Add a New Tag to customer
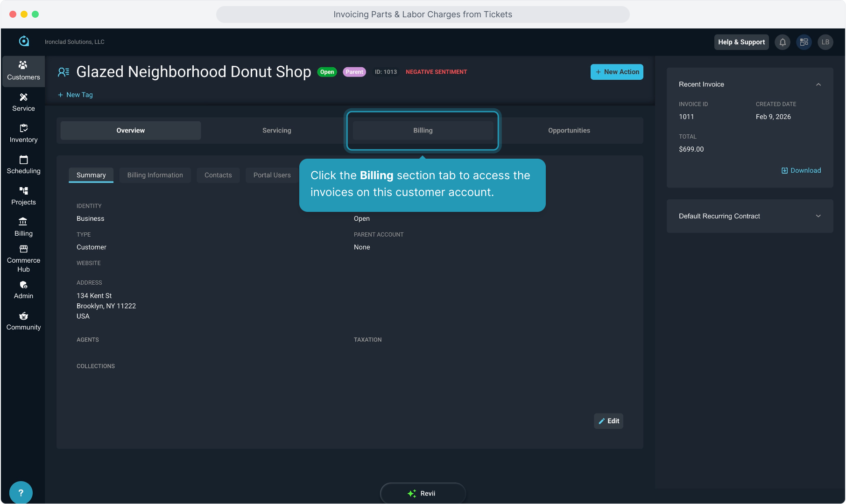 (x=75, y=95)
